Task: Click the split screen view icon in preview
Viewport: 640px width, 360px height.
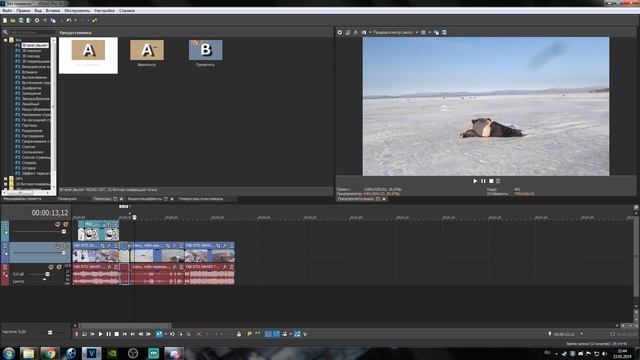Action: click(364, 32)
